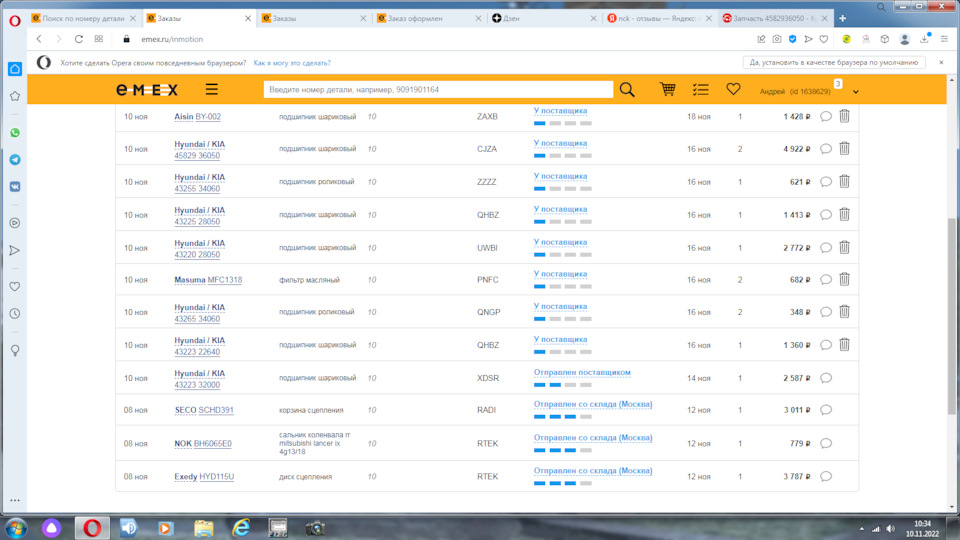Click the address bar emex.ru/inmotion
Screen dimensions: 960x540
172,39
